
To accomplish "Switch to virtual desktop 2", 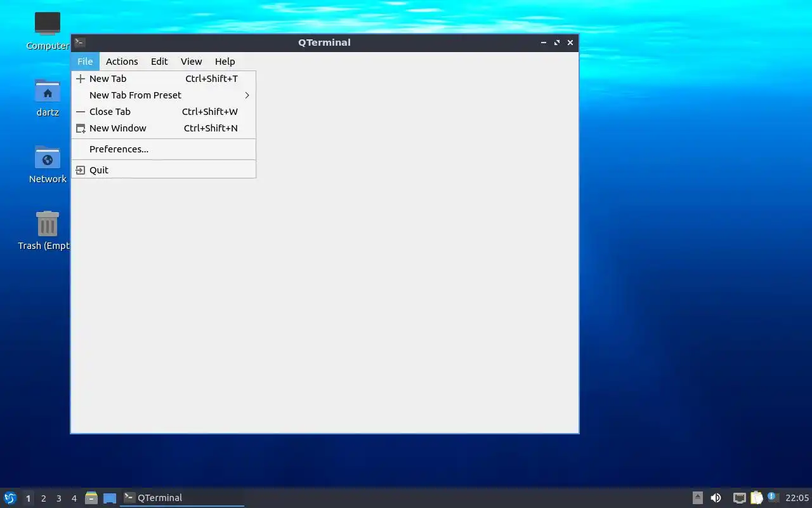I will click(x=43, y=498).
